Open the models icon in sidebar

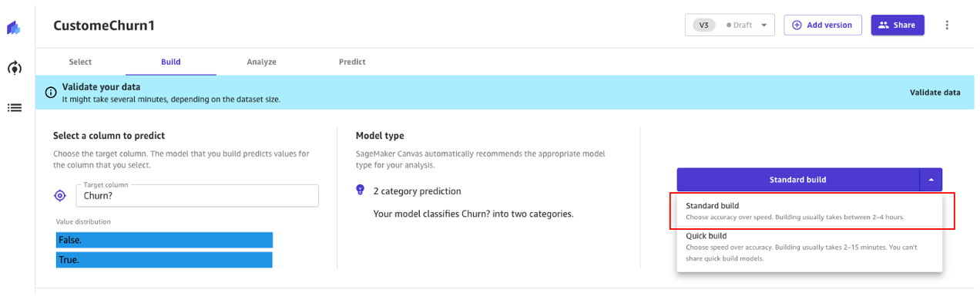(14, 68)
